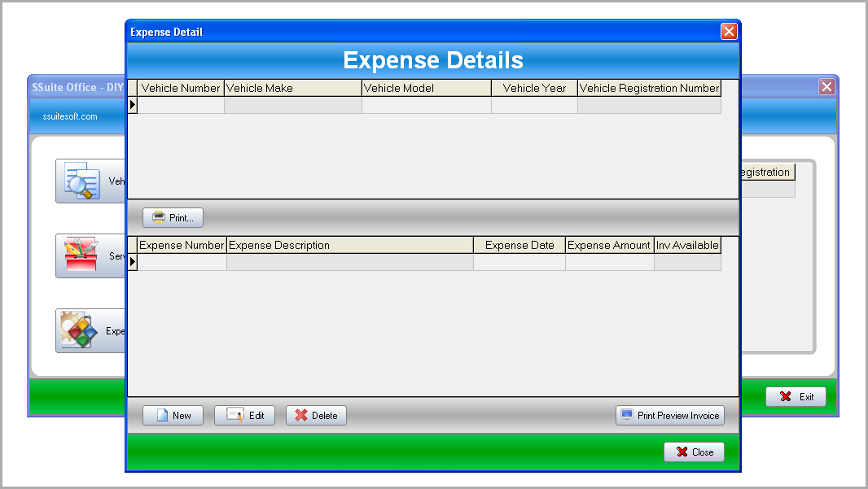The width and height of the screenshot is (868, 489).
Task: Click the empty Expense Description cell
Action: (x=349, y=262)
